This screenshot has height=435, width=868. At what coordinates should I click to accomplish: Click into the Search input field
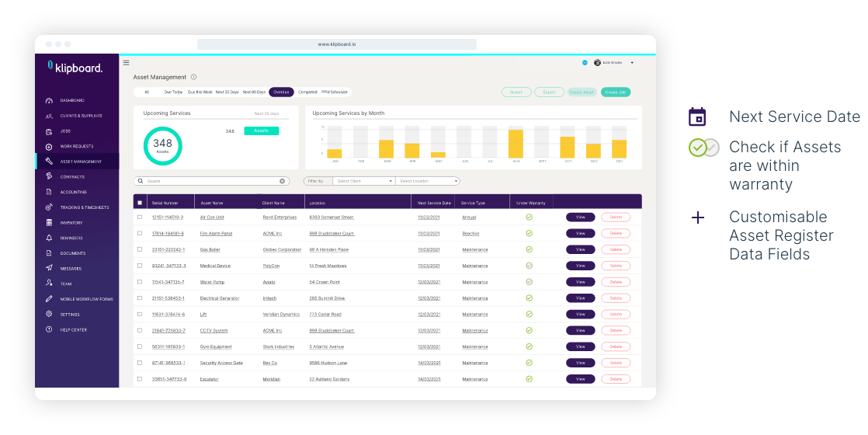[212, 181]
